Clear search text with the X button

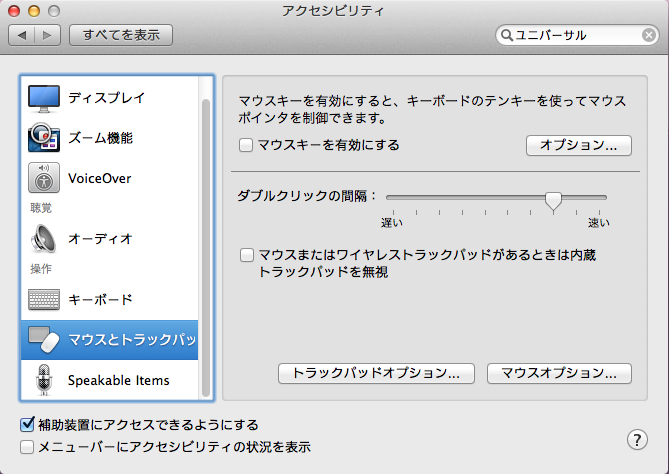click(648, 35)
